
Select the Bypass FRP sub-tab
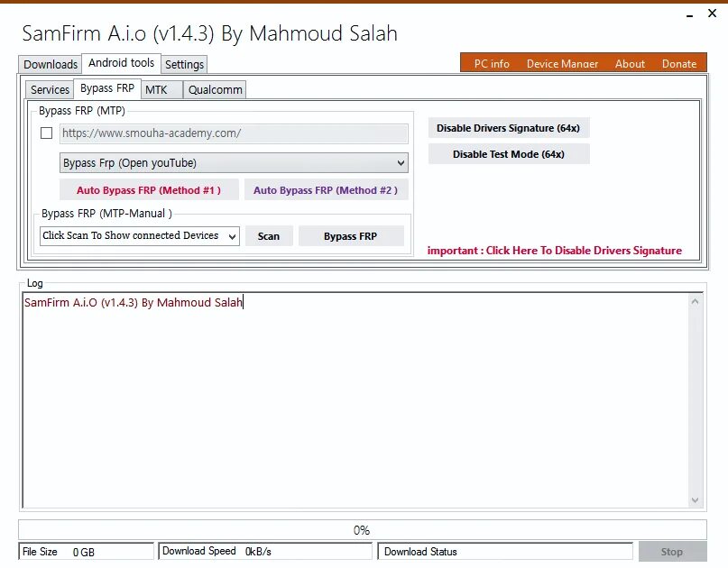coord(107,88)
